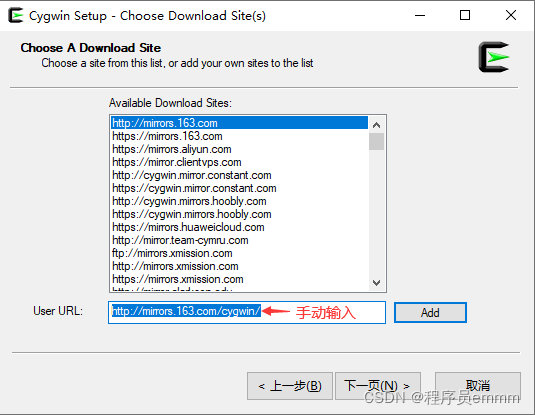
Task: Click scroll down arrow of sites list
Action: pyautogui.click(x=377, y=283)
